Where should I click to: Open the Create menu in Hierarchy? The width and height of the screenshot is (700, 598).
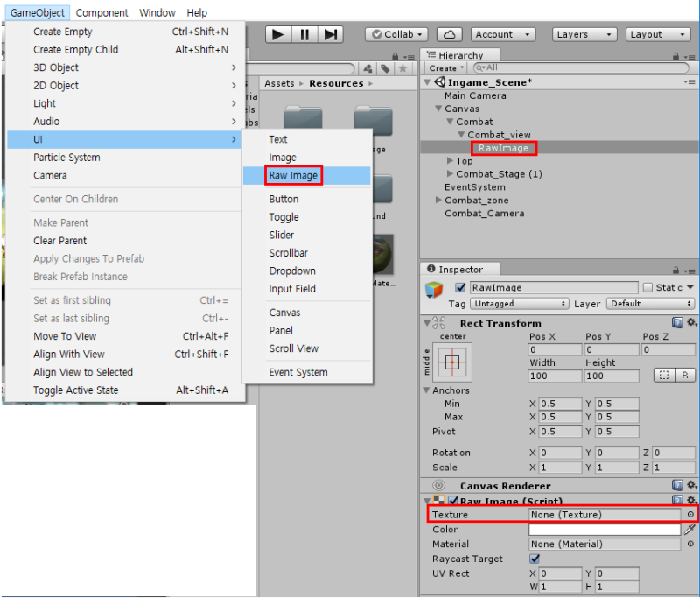click(x=444, y=67)
